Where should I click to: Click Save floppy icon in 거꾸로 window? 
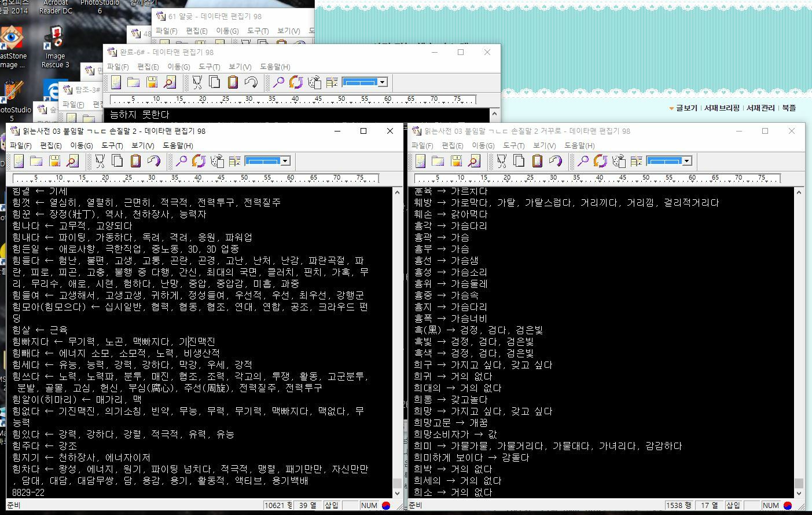(x=457, y=161)
